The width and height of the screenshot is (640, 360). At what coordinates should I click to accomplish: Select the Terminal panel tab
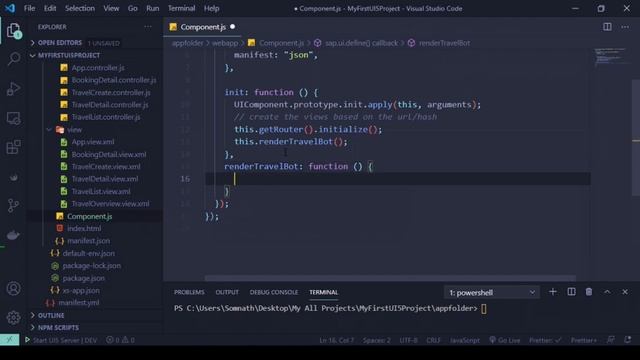click(x=323, y=292)
